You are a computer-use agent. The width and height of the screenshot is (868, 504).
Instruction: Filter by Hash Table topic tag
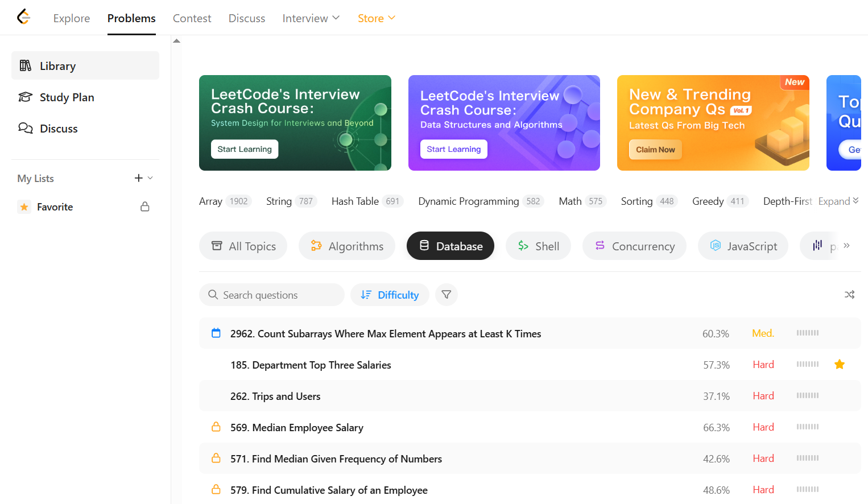click(x=367, y=201)
